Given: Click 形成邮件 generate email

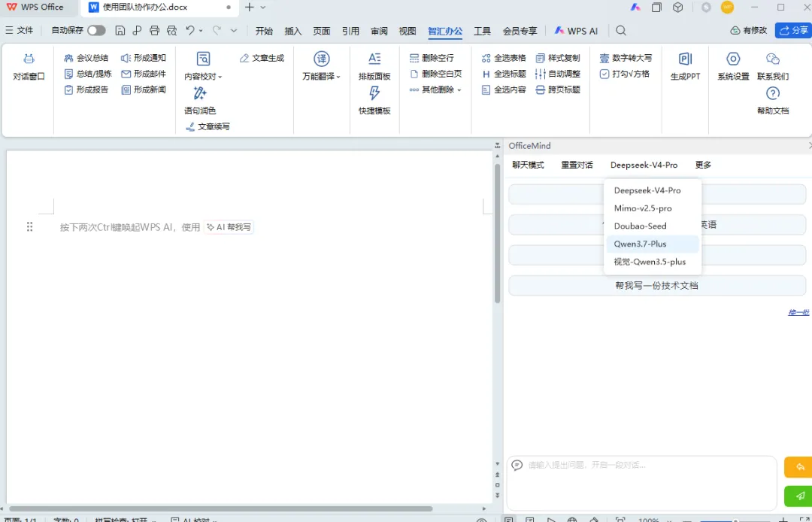Looking at the screenshot, I should (x=144, y=74).
